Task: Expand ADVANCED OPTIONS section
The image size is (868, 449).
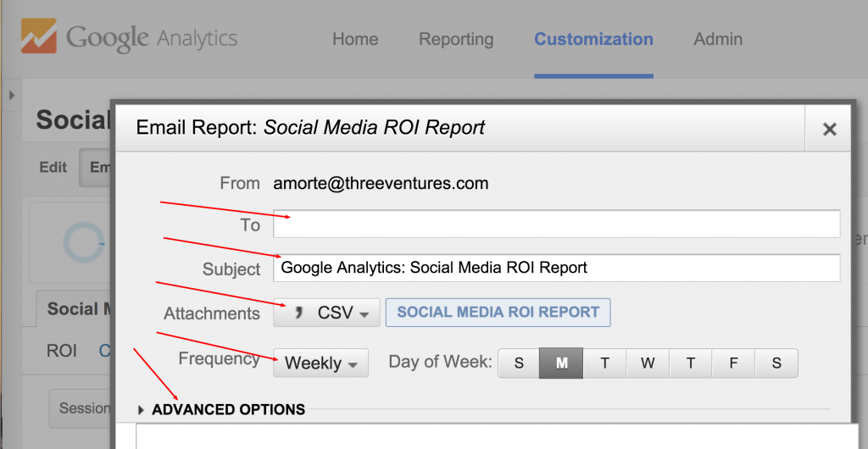Action: point(222,410)
